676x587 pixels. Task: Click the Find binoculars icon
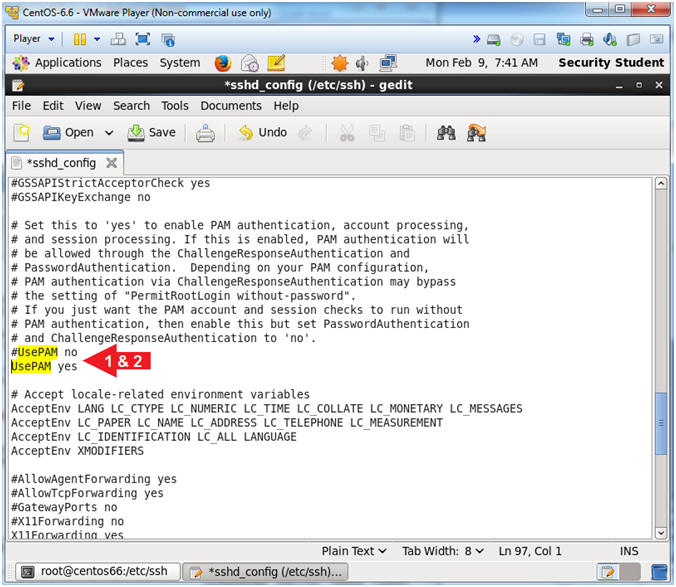(x=446, y=133)
